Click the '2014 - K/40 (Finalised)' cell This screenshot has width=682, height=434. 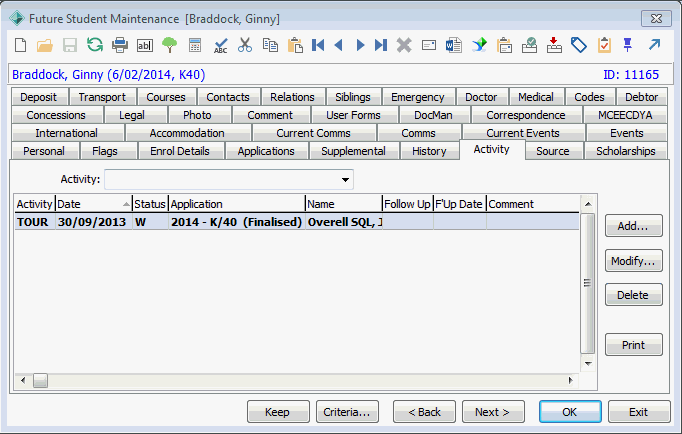[x=237, y=222]
